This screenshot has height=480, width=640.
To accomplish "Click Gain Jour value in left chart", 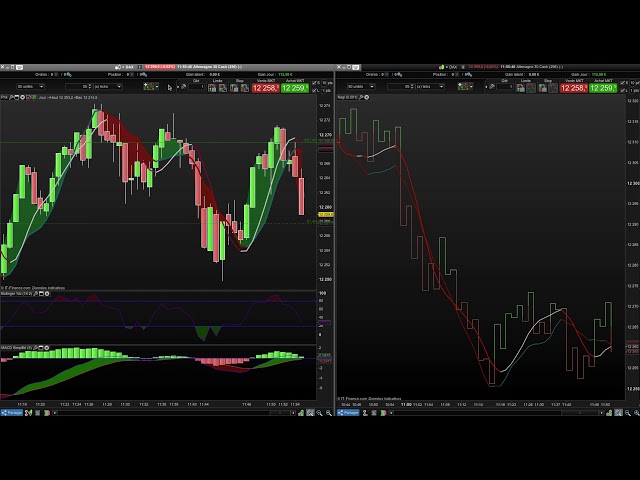I will click(285, 74).
